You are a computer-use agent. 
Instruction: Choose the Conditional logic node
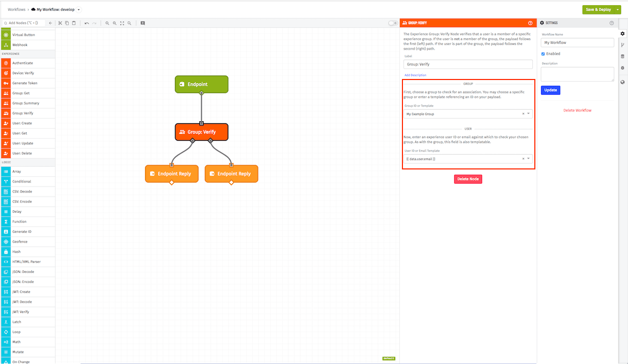tap(28, 181)
